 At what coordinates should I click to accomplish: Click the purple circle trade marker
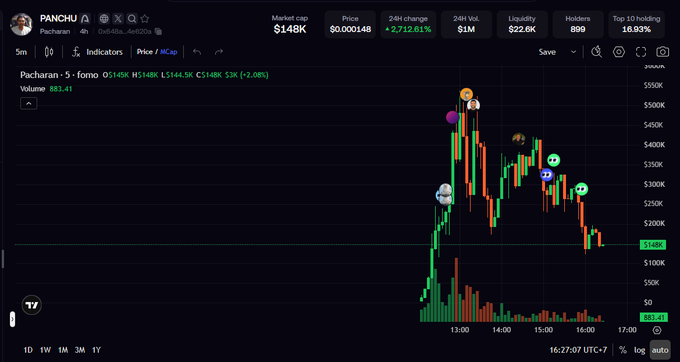tap(452, 117)
